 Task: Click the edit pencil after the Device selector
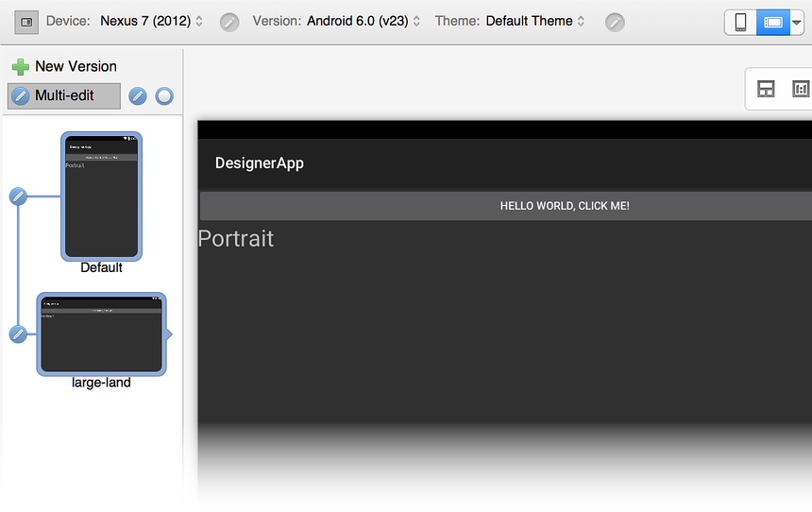(x=229, y=23)
